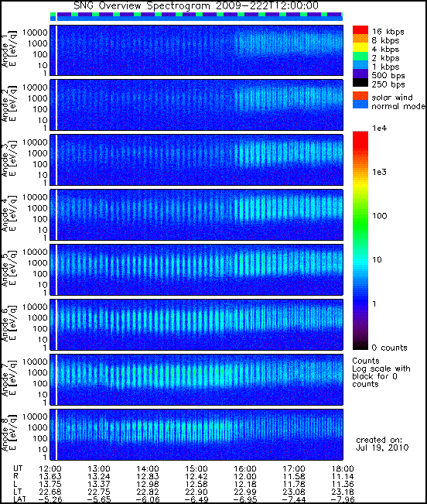Click the Anode 6 spectrogram panel
The height and width of the screenshot is (504, 427).
click(196, 324)
